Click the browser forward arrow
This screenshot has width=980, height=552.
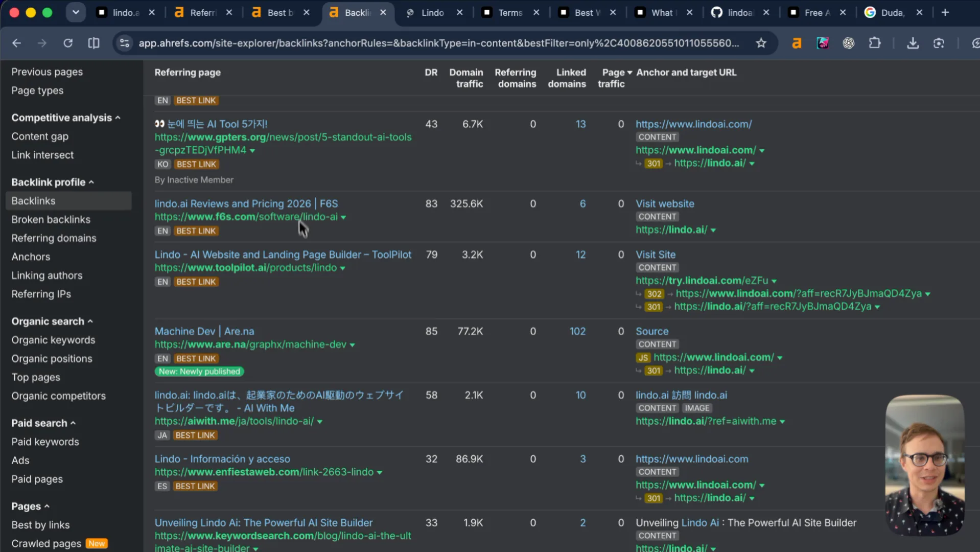[42, 43]
